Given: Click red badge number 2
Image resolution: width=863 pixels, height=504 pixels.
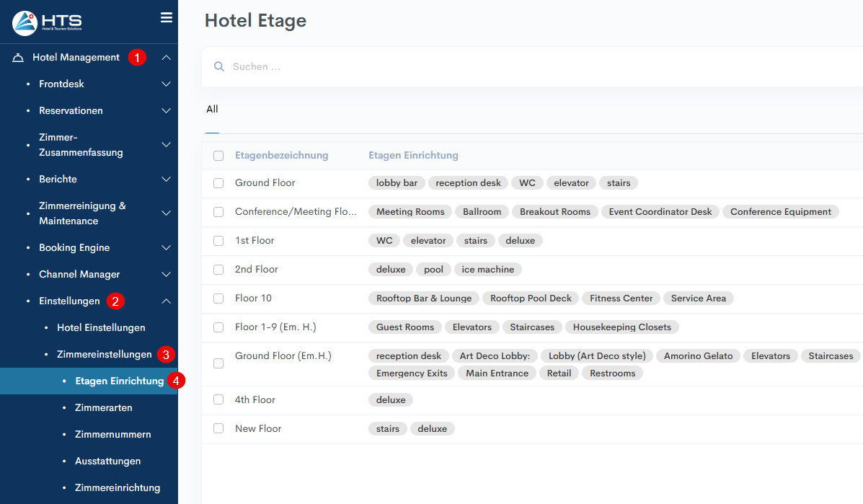Looking at the screenshot, I should [115, 301].
